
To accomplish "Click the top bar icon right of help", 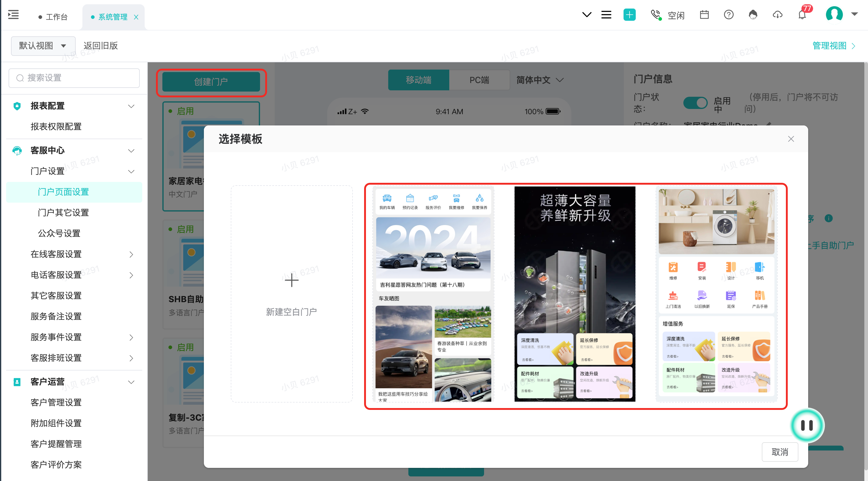I will point(753,15).
